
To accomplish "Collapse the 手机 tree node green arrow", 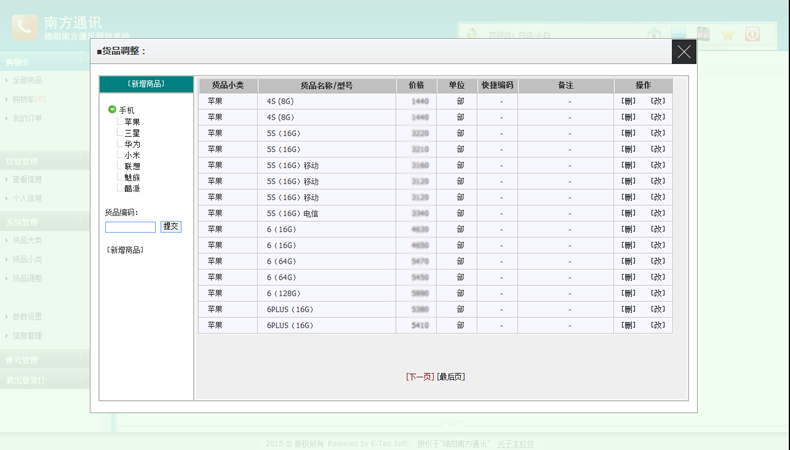I will coord(112,110).
